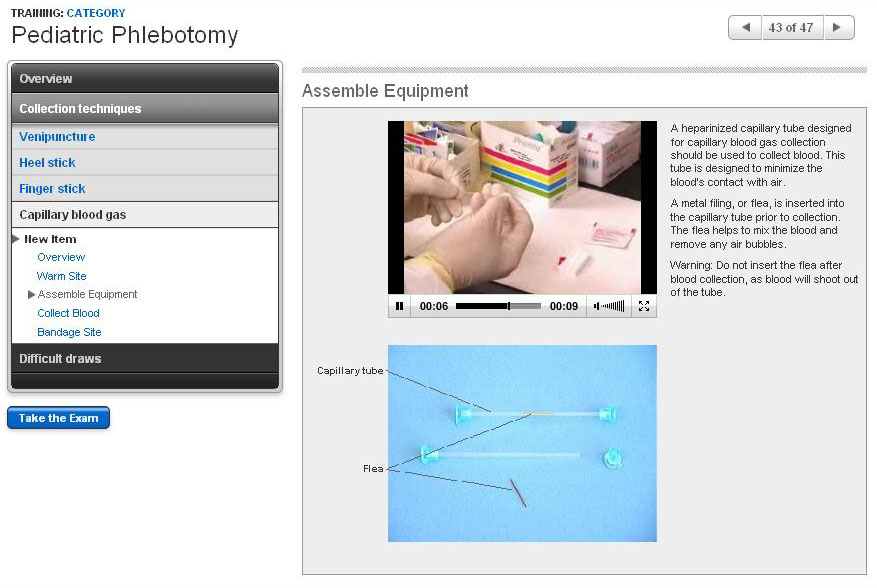877x588 pixels.
Task: Select the Finger stick topic
Action: [52, 189]
